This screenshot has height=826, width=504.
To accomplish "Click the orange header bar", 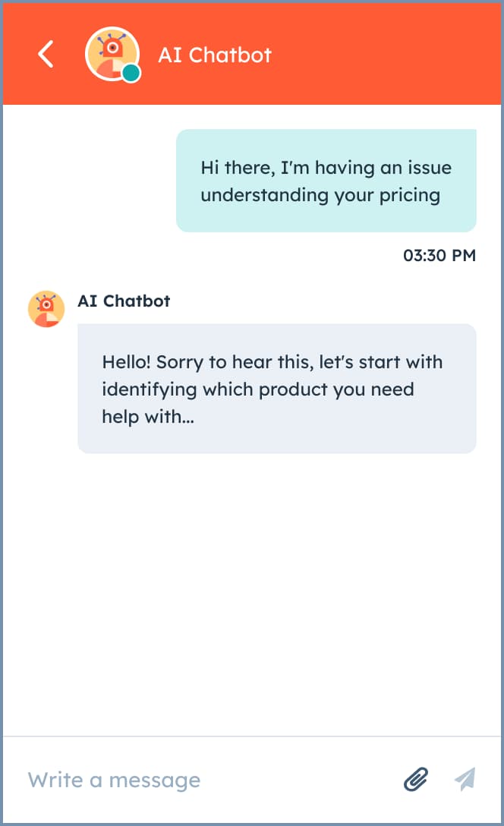I will point(342,54).
